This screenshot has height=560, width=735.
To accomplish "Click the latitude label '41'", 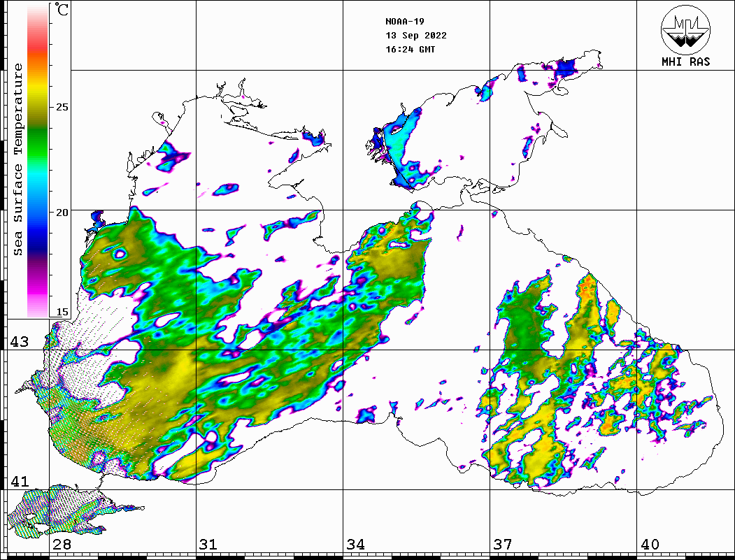I will (x=20, y=481).
